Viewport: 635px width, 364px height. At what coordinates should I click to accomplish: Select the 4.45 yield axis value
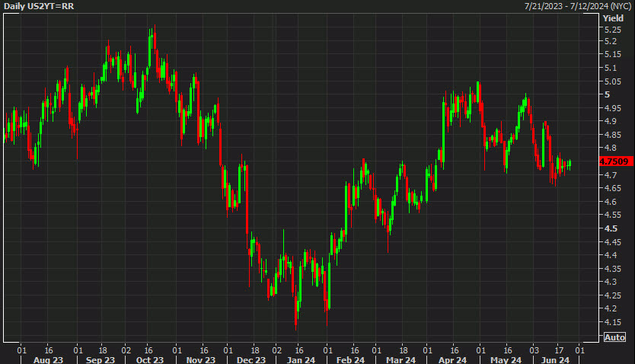(x=613, y=242)
